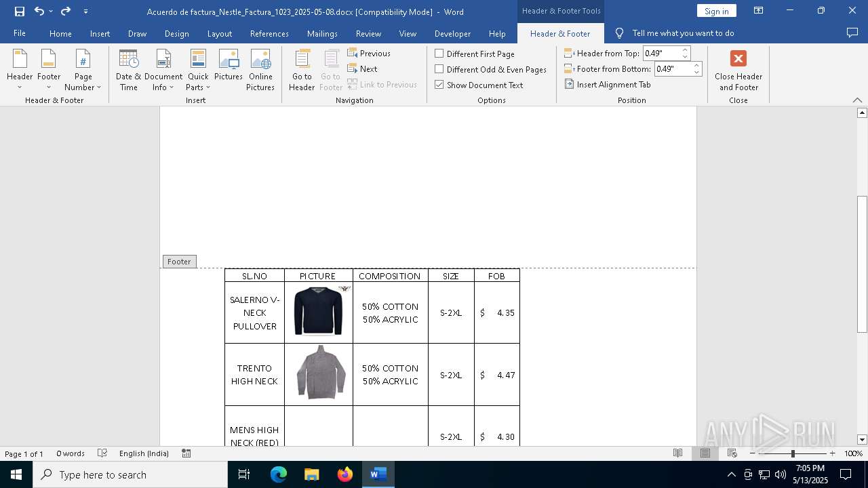Switch to Read Mode view
This screenshot has width=868, height=488.
tap(677, 453)
